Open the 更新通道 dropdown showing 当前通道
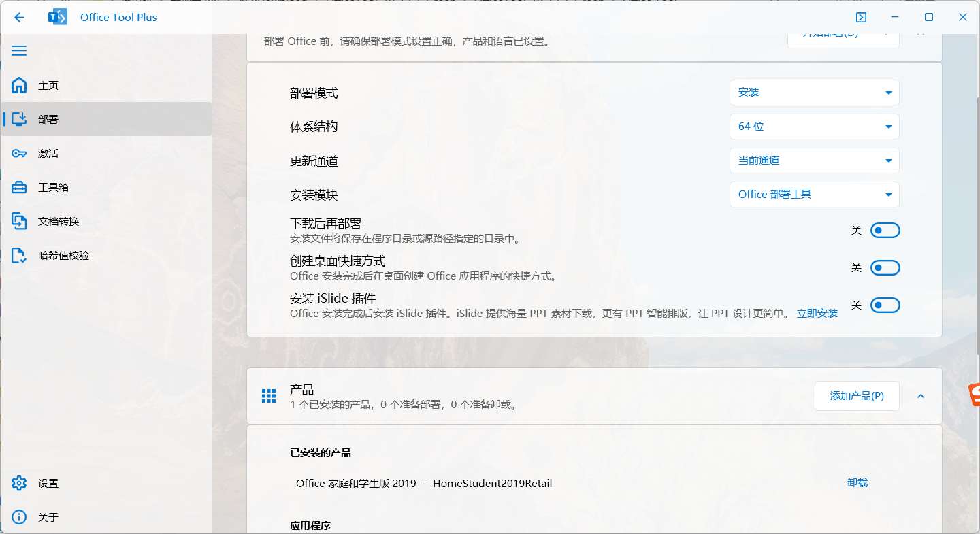 point(815,161)
